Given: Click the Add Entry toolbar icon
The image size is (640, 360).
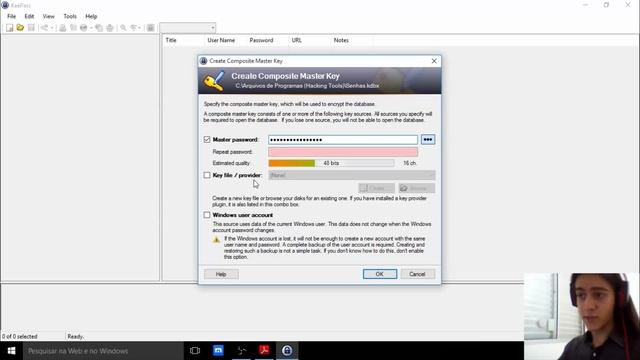Looking at the screenshot, I should 44,28.
